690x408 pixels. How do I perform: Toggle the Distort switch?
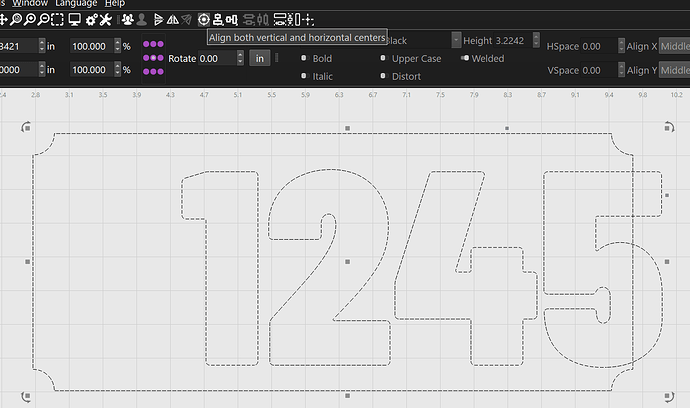pyautogui.click(x=383, y=76)
